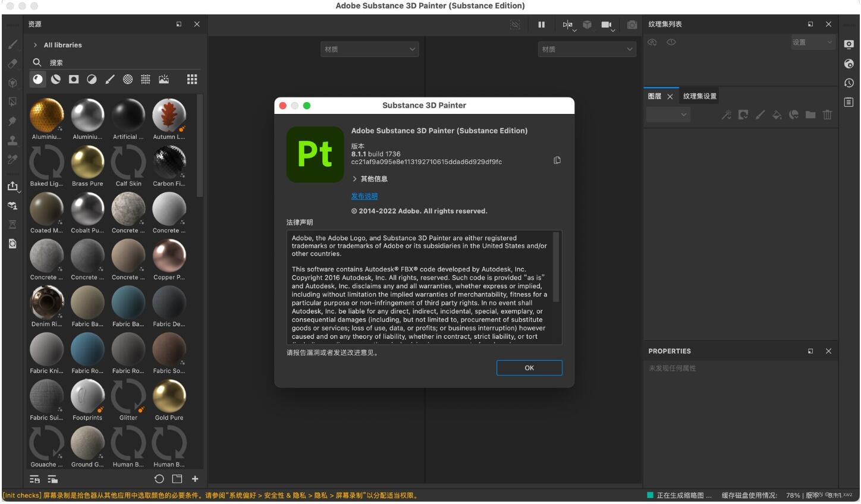Image resolution: width=861 pixels, height=504 pixels.
Task: Select the Clone stamp tool
Action: 12,140
